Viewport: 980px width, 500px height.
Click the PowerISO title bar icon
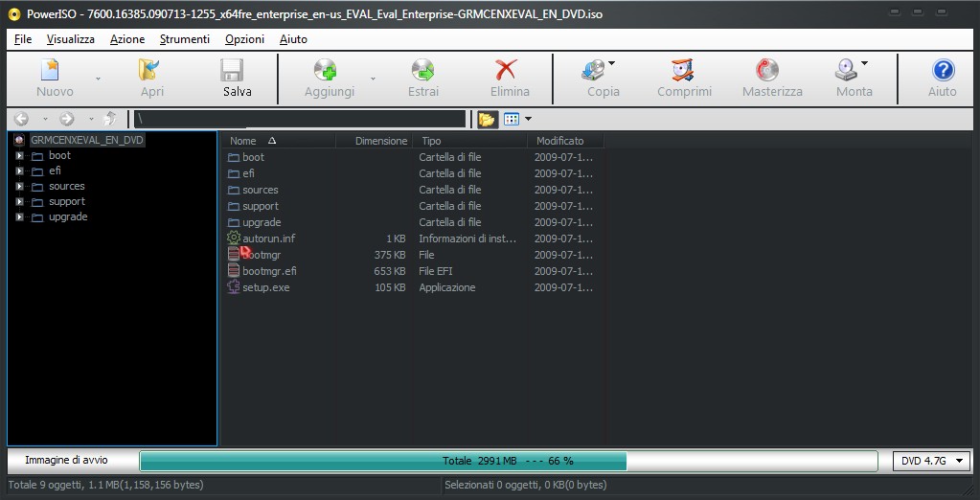[x=13, y=13]
